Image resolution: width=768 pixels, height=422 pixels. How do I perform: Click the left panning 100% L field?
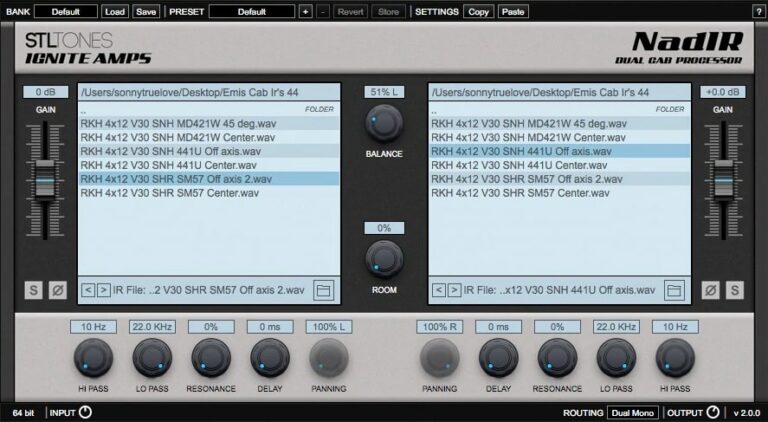(x=329, y=327)
